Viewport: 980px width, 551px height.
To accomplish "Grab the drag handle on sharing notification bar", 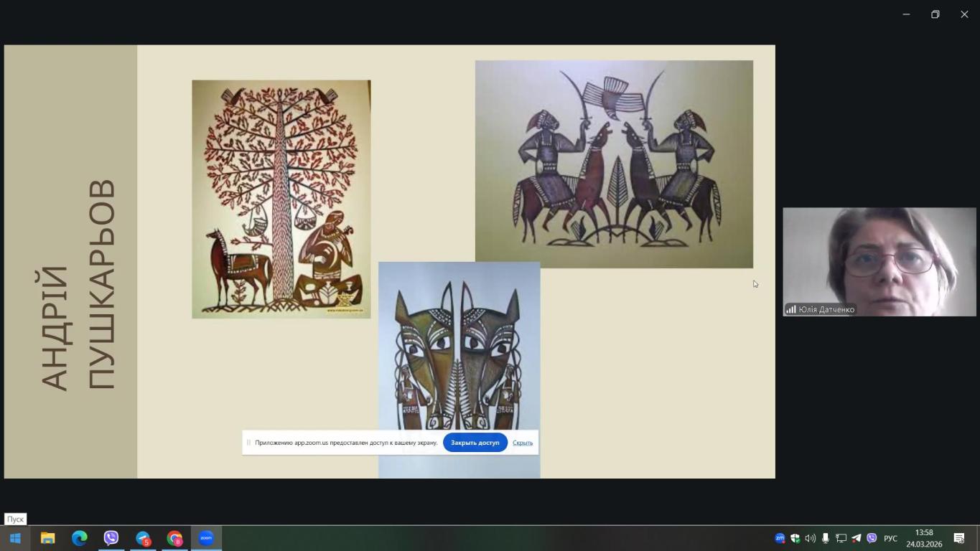I will (248, 443).
